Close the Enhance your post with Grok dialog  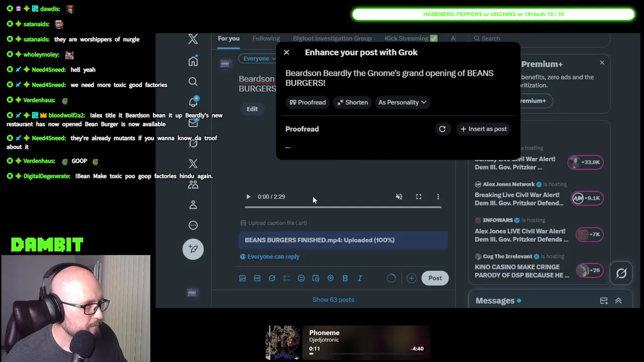[x=286, y=52]
